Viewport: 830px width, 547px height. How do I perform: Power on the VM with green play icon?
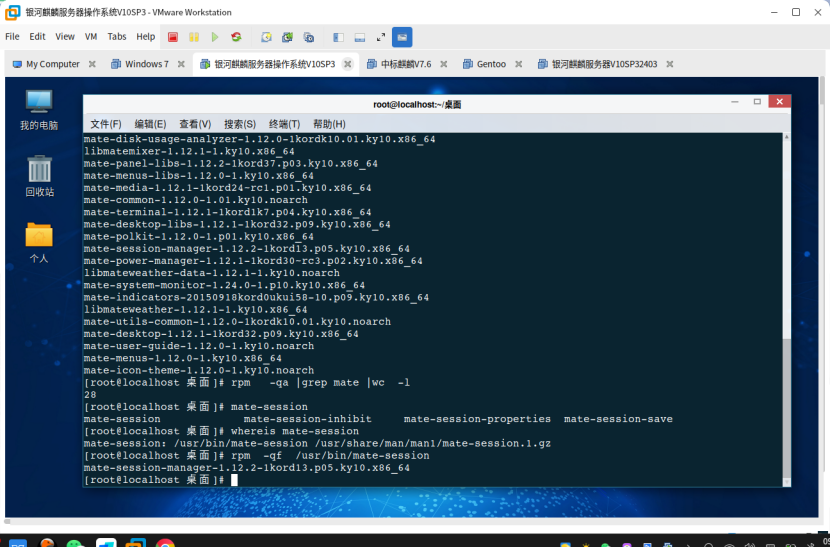point(215,37)
